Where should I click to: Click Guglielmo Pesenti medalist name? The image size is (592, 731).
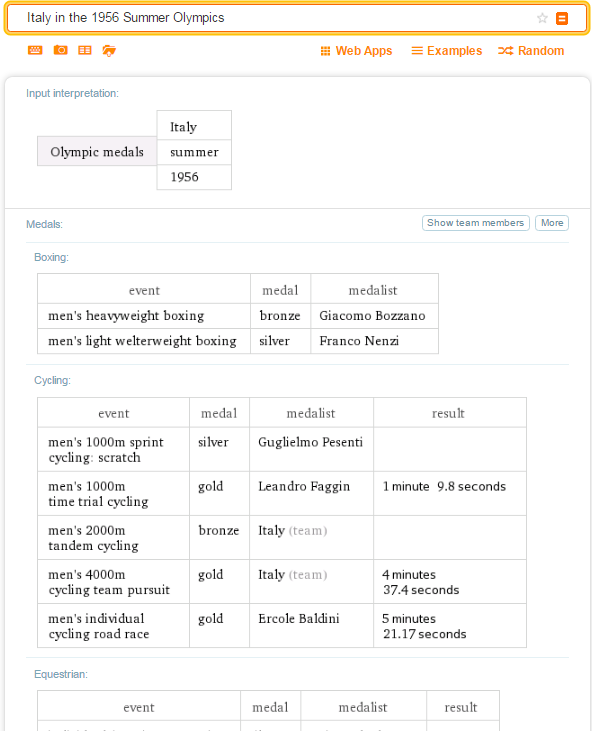pos(310,442)
